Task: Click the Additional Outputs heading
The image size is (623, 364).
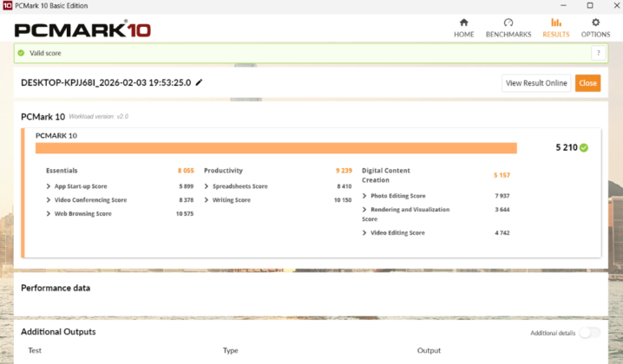Action: click(x=58, y=332)
